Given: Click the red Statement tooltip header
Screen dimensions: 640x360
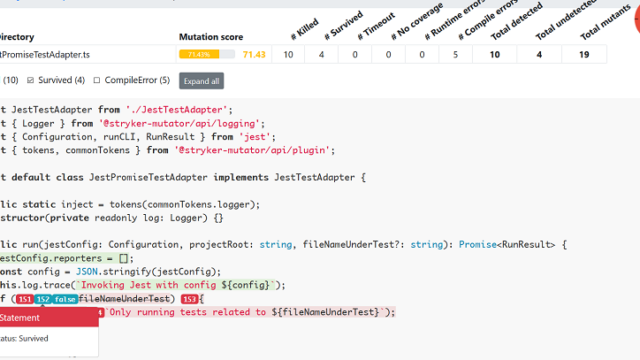Looking at the screenshot, I should (49, 318).
